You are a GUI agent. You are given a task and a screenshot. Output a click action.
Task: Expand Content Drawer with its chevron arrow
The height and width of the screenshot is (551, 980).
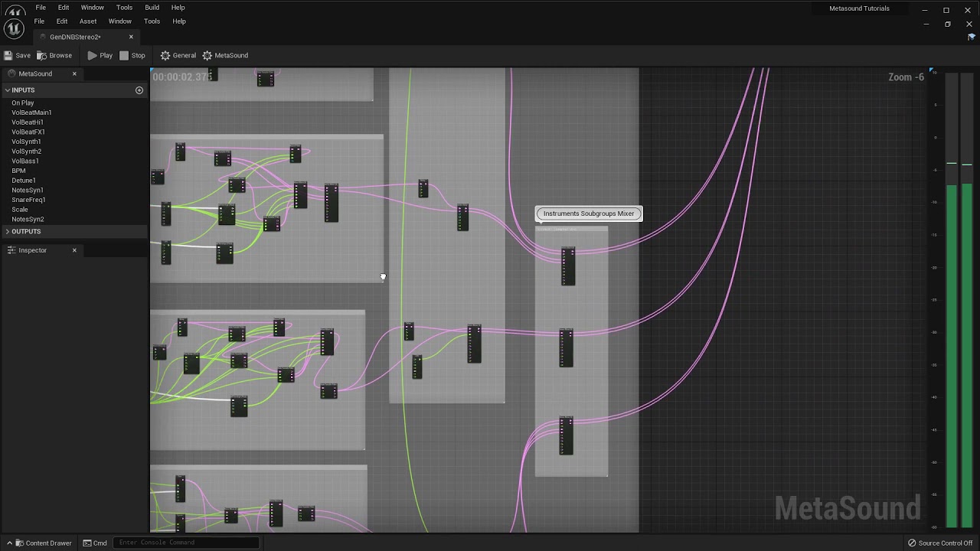point(10,543)
